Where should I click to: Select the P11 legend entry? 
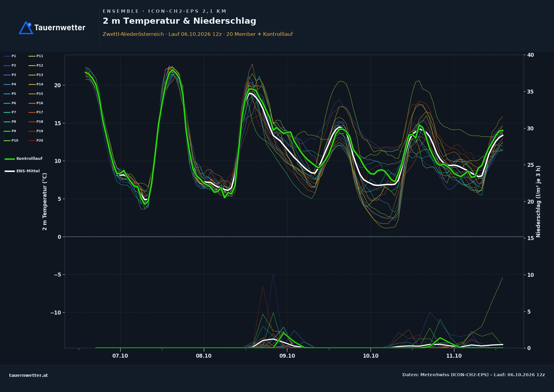click(x=36, y=56)
